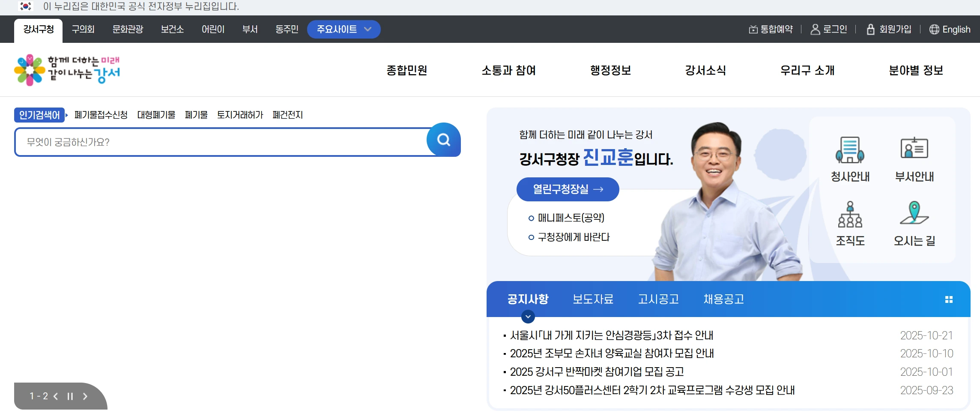Select popular keyword 토지거래허가
980x416 pixels.
point(240,115)
